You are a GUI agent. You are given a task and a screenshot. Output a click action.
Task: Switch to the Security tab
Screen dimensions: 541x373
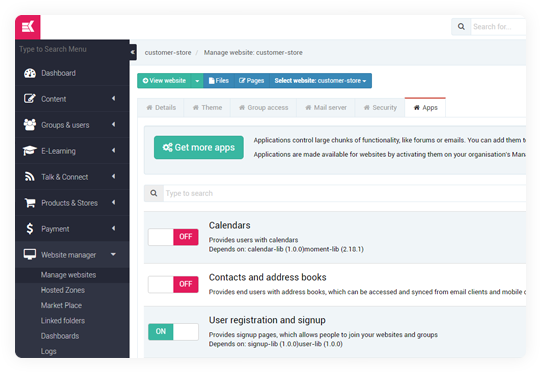pos(380,108)
